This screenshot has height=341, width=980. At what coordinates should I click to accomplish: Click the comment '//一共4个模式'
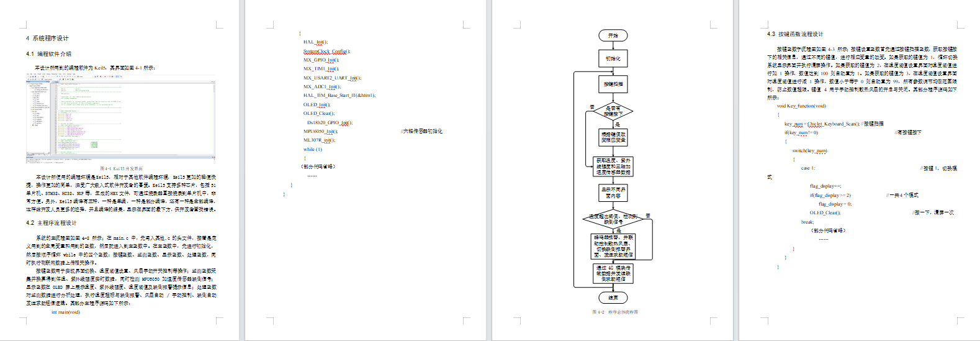pyautogui.click(x=902, y=195)
